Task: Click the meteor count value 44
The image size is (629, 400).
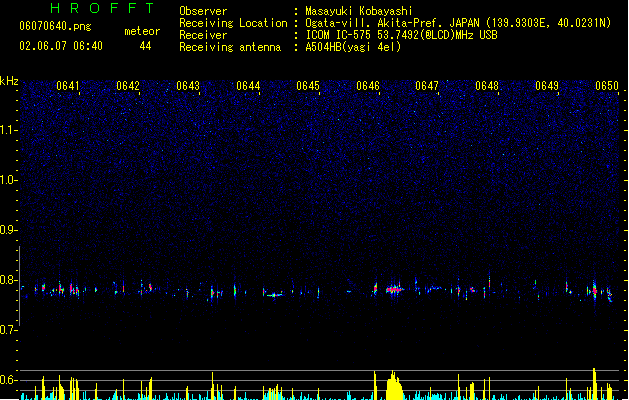Action: pyautogui.click(x=145, y=46)
